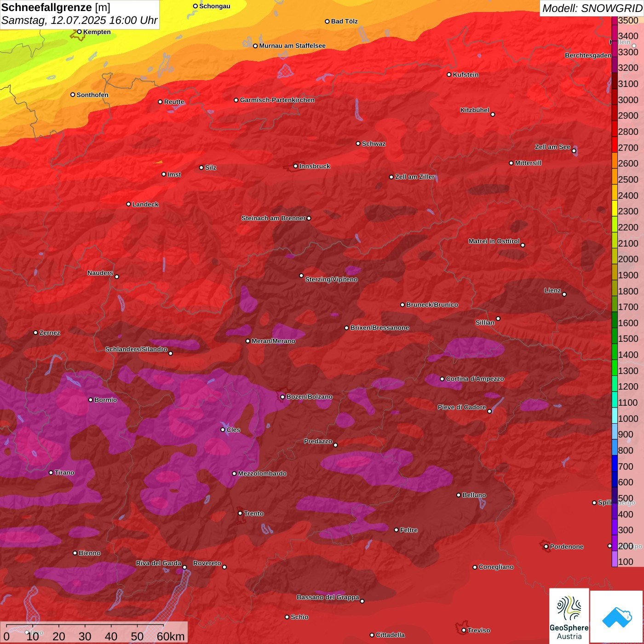Click the '3000' legend value
Image resolution: width=644 pixels, height=644 pixels.
pyautogui.click(x=628, y=100)
